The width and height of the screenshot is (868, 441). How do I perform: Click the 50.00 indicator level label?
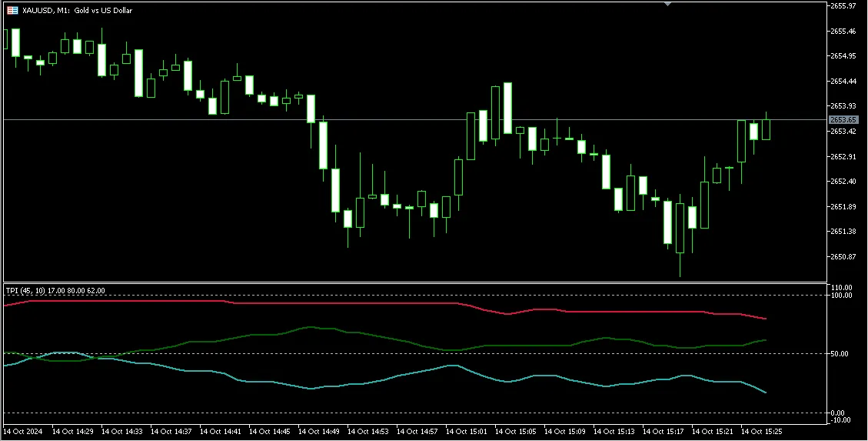tap(840, 353)
